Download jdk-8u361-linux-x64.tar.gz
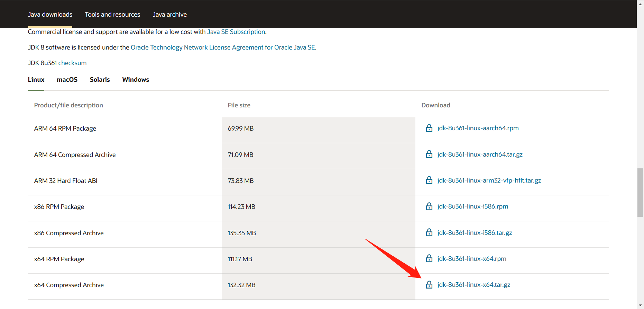Screen dimensions: 644x309 click(474, 285)
